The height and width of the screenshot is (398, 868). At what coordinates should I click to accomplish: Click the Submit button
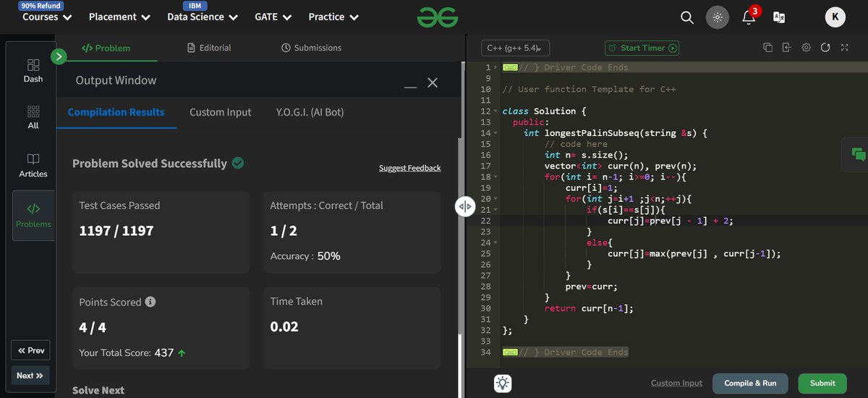(822, 384)
